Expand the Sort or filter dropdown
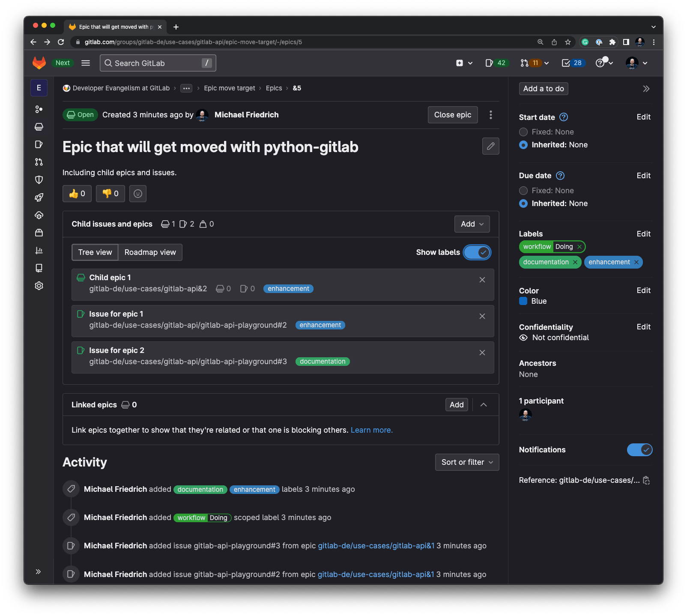Screen dimensions: 687x616 pyautogui.click(x=466, y=462)
